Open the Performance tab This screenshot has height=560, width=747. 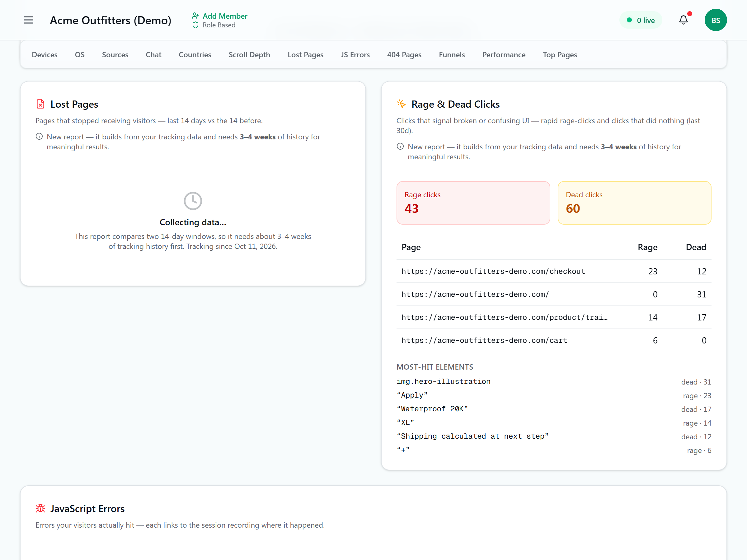(504, 55)
